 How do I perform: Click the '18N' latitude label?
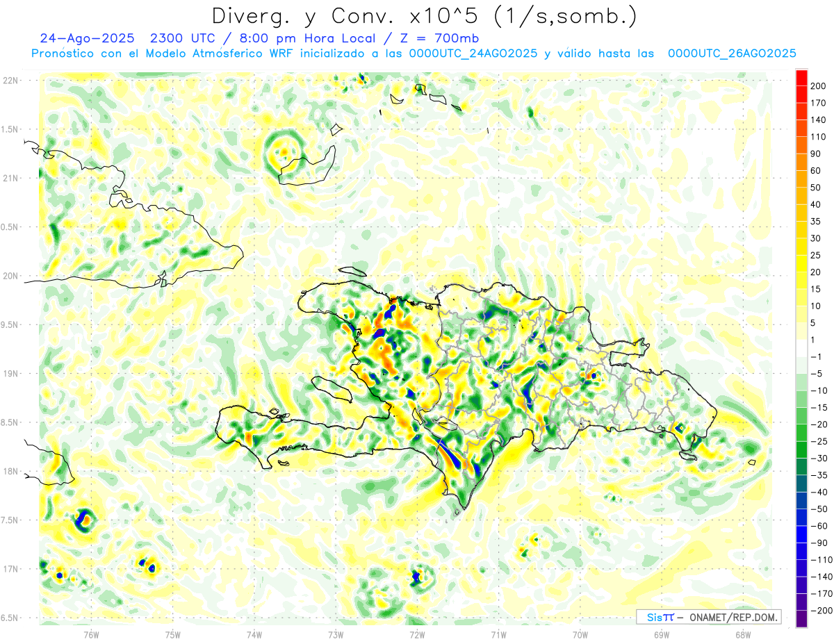point(10,472)
